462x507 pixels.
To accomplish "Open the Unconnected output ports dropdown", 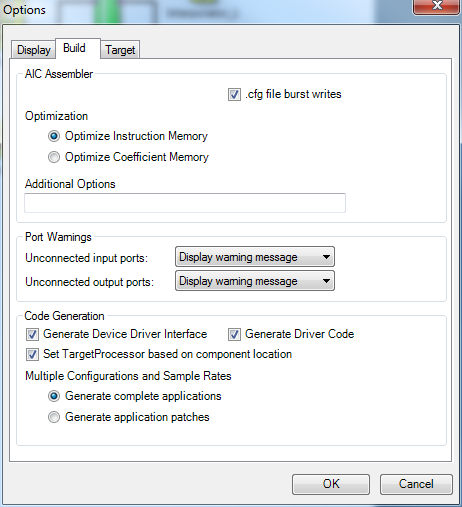I will click(x=255, y=281).
